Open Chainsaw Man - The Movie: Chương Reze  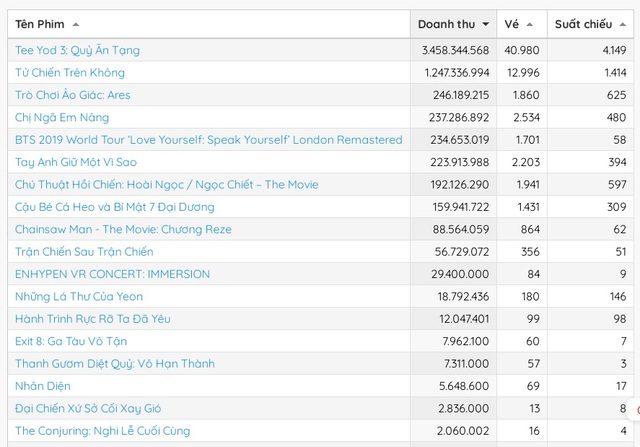(123, 229)
